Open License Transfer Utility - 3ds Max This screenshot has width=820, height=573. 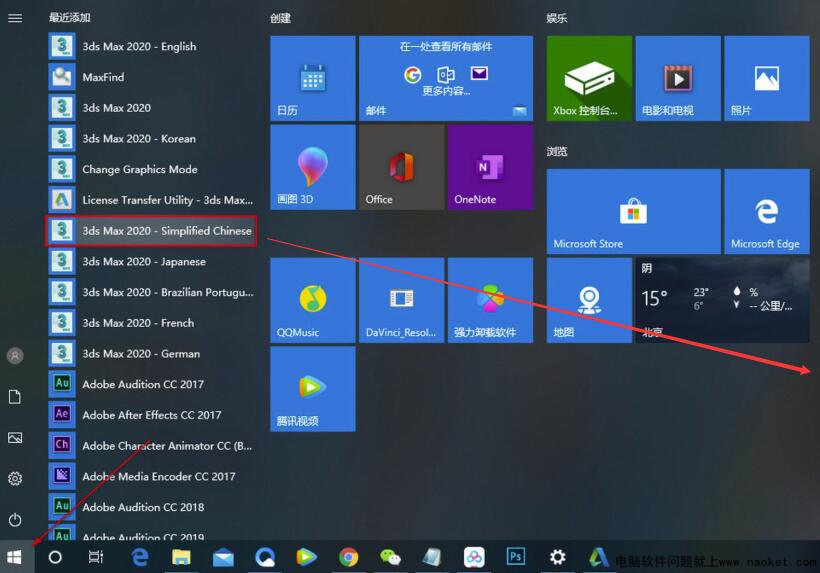(151, 200)
